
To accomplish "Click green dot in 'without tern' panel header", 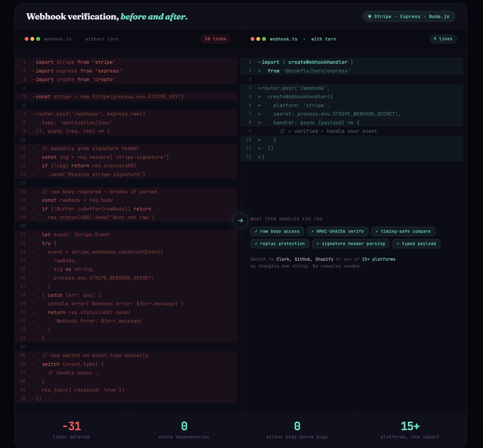I will (38, 39).
